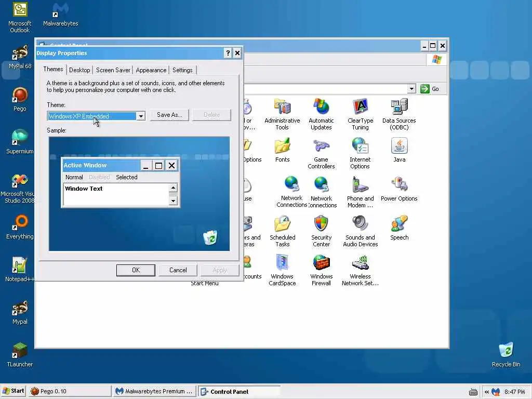The height and width of the screenshot is (399, 532).
Task: Select Microsoft Outlook desktop shortcut
Action: [20, 18]
